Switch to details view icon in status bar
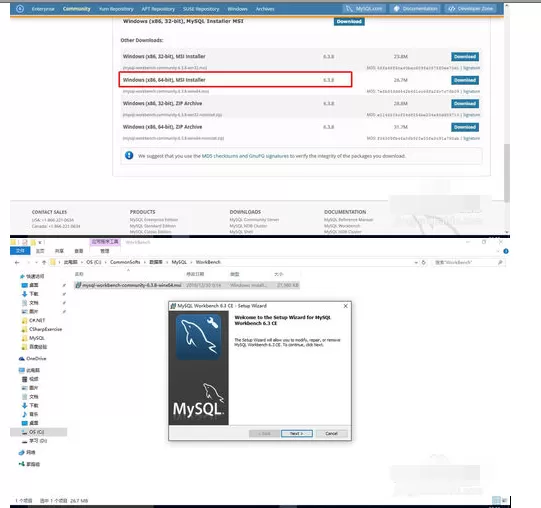Screen dimensions: 541x508 (x=496, y=500)
